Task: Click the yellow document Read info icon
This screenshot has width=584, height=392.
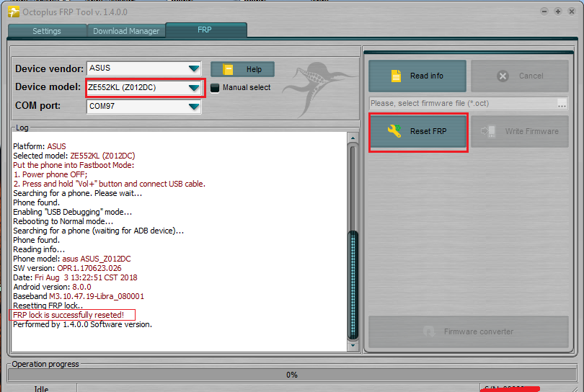Action: 396,76
